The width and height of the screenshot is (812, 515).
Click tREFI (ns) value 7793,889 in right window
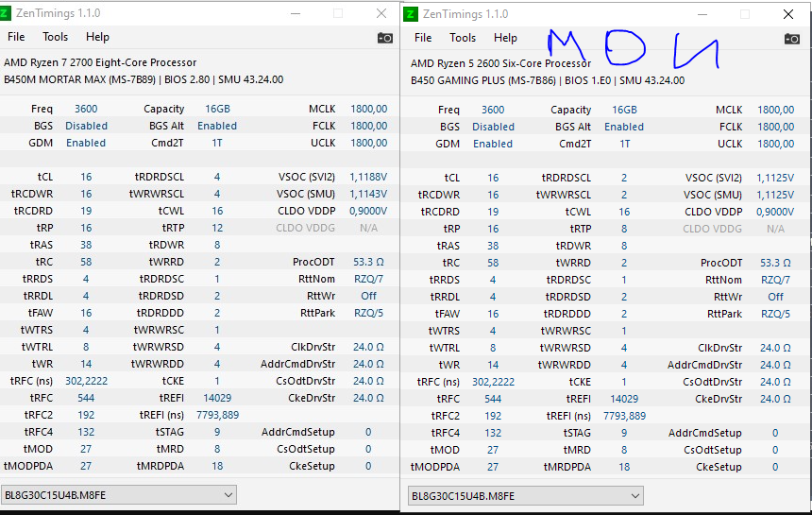point(624,416)
